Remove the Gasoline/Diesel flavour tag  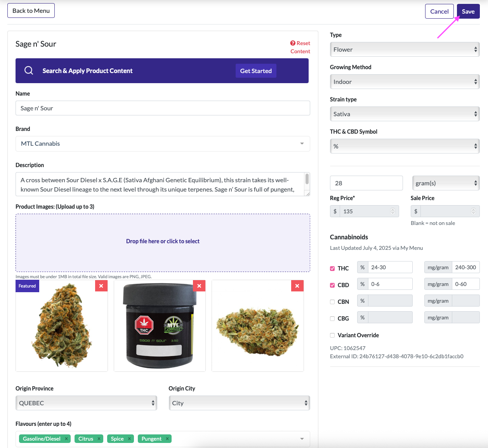click(66, 439)
